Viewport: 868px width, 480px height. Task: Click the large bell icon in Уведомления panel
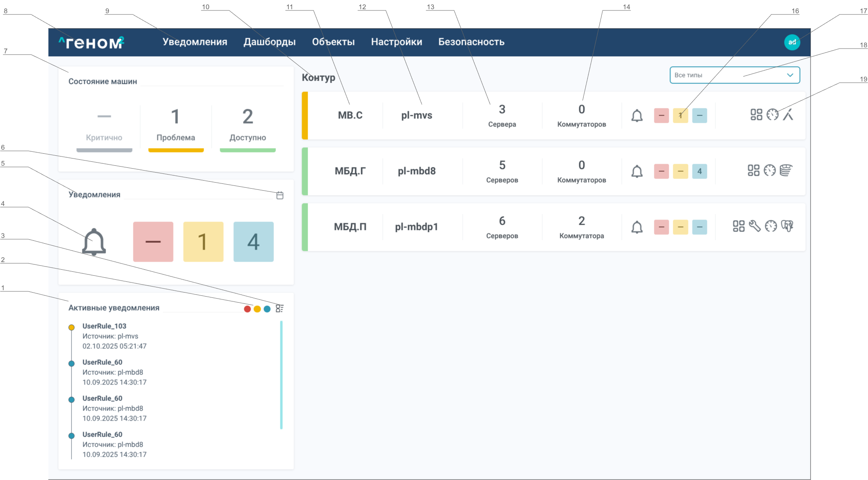(94, 241)
